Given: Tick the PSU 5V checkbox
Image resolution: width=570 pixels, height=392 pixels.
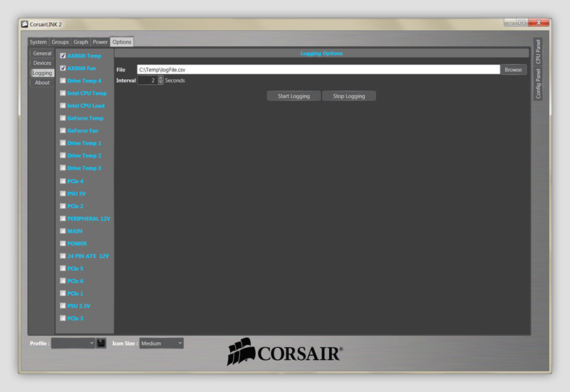Looking at the screenshot, I should [63, 193].
